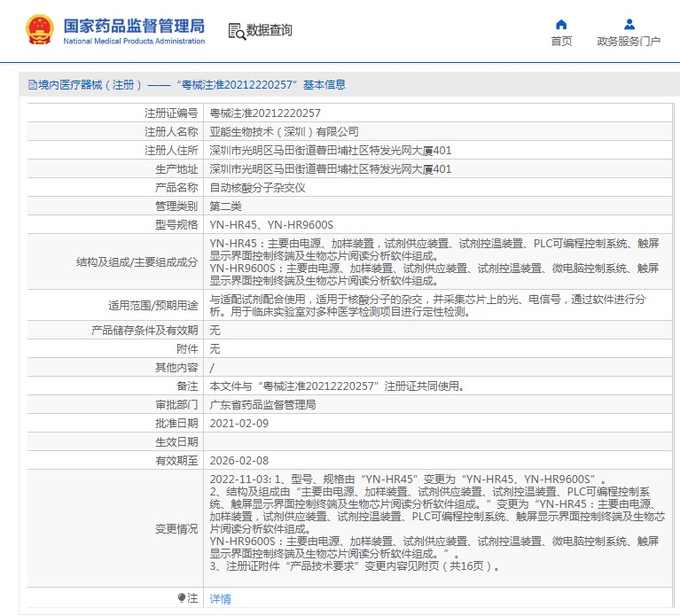Click 广东省药品监督管理局 approval department
The image size is (680, 616).
262,405
